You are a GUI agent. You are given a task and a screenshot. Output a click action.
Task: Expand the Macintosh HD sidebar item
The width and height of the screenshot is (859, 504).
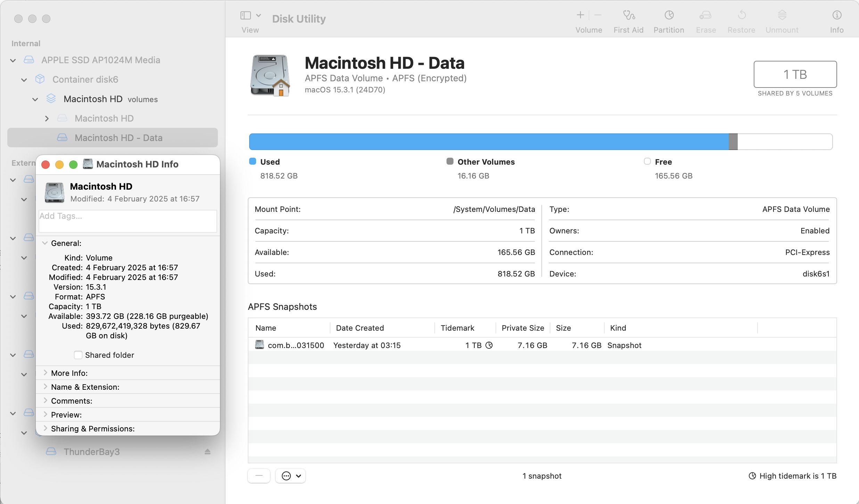(47, 118)
